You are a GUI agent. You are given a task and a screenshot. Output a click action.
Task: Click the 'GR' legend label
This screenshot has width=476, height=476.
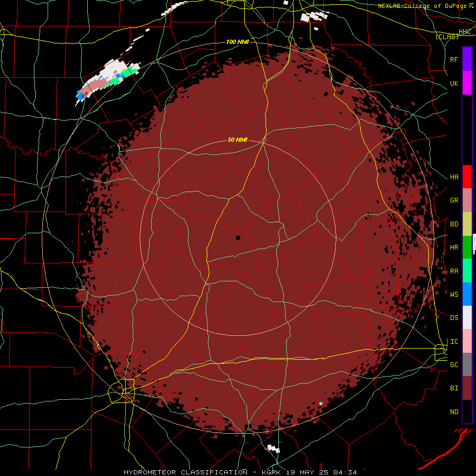click(454, 200)
